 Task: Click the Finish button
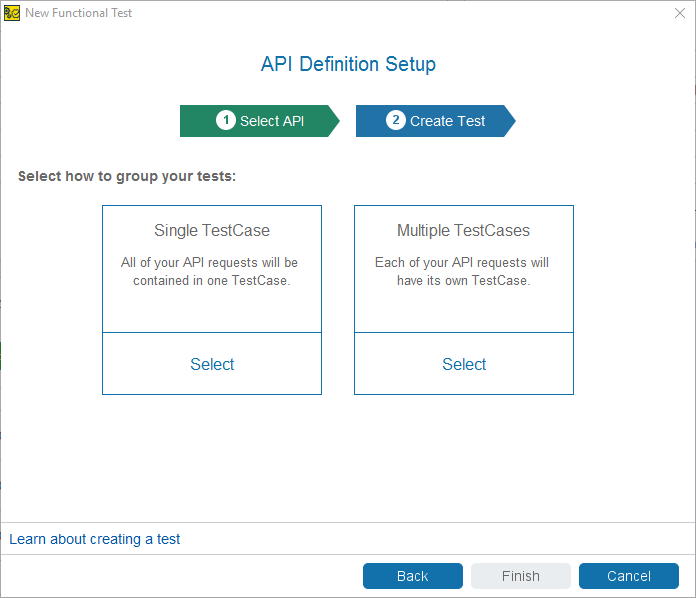[521, 576]
